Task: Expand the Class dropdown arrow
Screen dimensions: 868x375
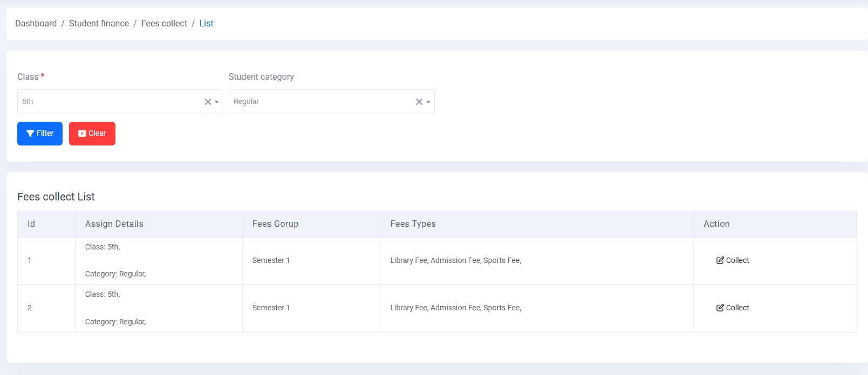Action: coord(217,102)
